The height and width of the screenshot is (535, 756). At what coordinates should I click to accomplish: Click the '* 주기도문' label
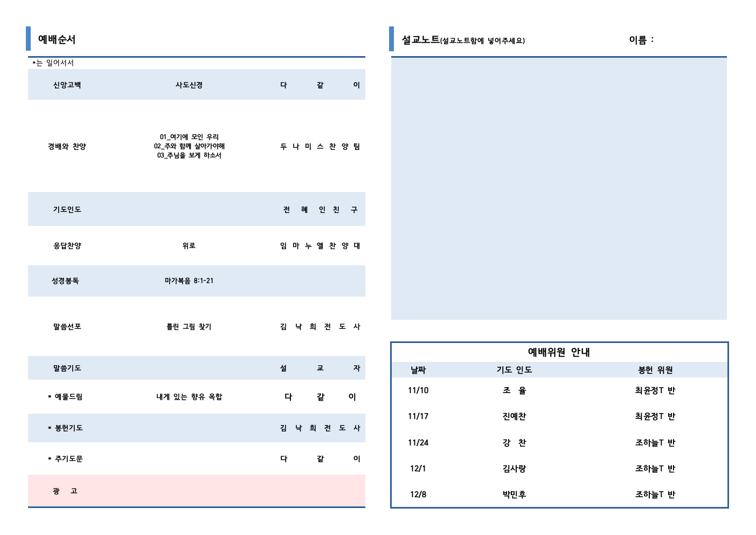65,458
